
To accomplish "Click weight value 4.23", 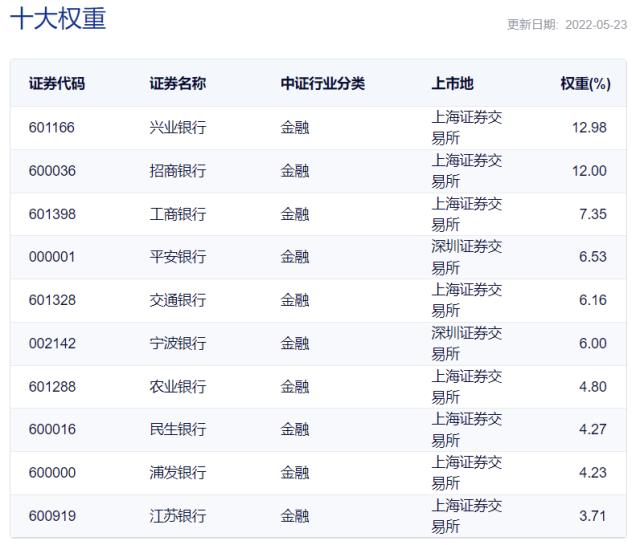I will click(x=593, y=472).
